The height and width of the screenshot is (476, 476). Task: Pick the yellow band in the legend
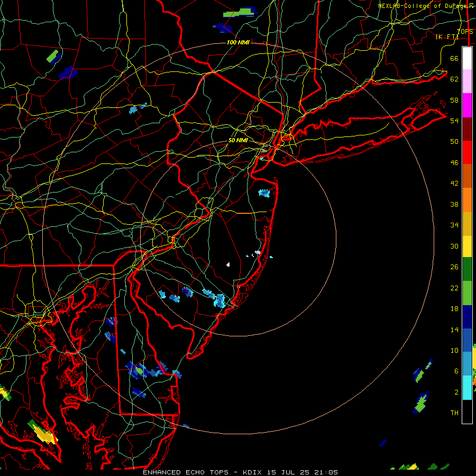tap(467, 246)
